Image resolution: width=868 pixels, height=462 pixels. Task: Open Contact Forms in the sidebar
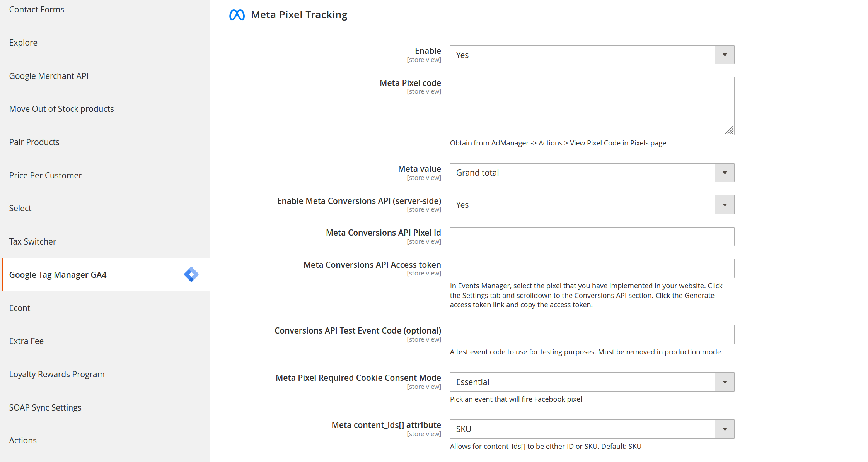pyautogui.click(x=36, y=9)
